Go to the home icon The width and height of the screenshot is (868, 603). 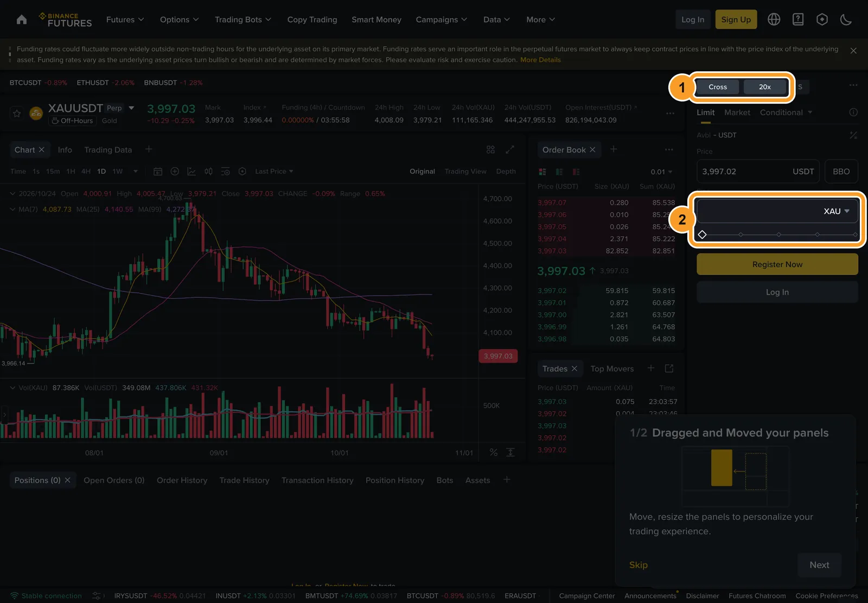pos(22,20)
